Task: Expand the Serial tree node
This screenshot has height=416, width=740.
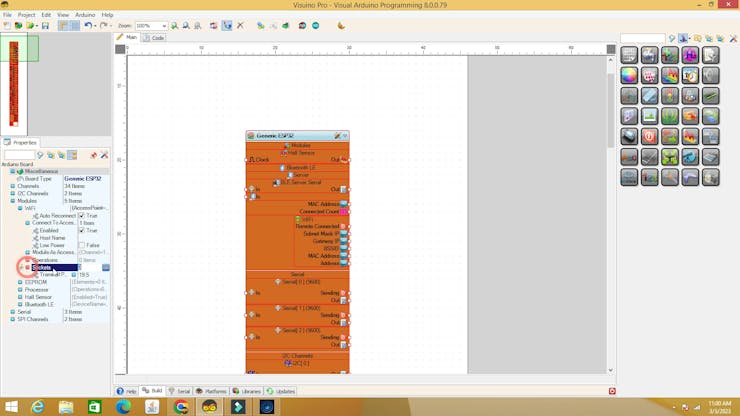Action: (14, 312)
